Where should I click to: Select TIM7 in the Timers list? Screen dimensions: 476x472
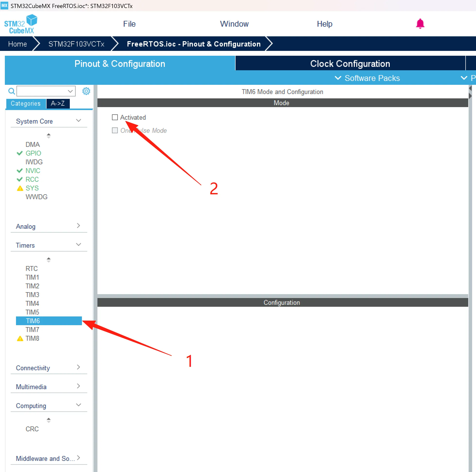pos(32,330)
